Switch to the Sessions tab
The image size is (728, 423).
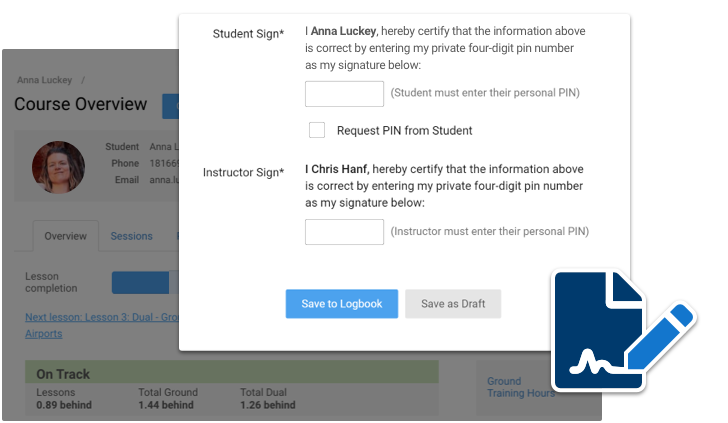(131, 236)
